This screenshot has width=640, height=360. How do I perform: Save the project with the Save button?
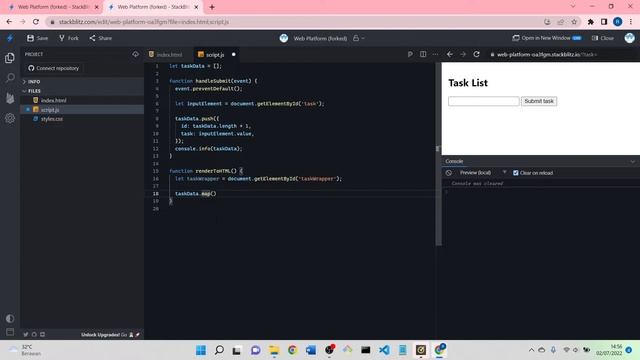click(37, 38)
